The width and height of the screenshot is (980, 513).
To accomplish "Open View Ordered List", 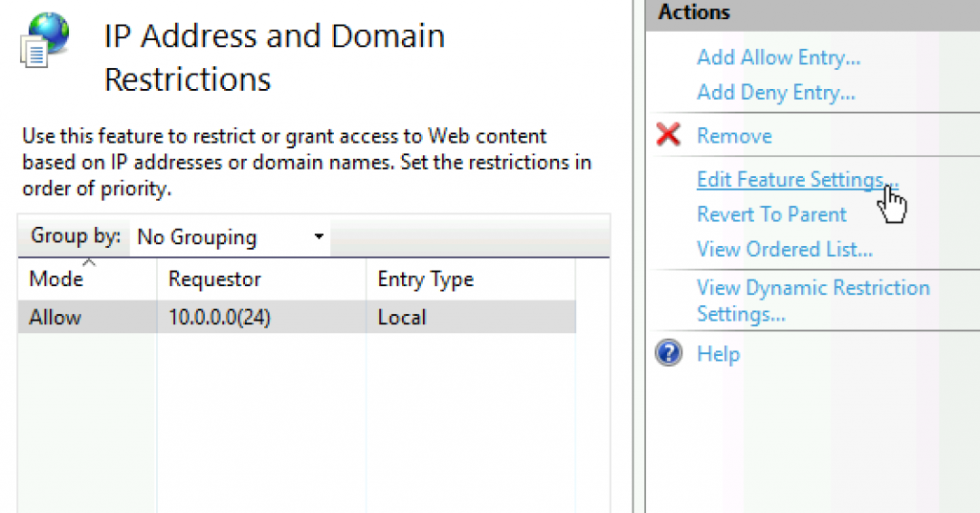I will click(x=784, y=250).
